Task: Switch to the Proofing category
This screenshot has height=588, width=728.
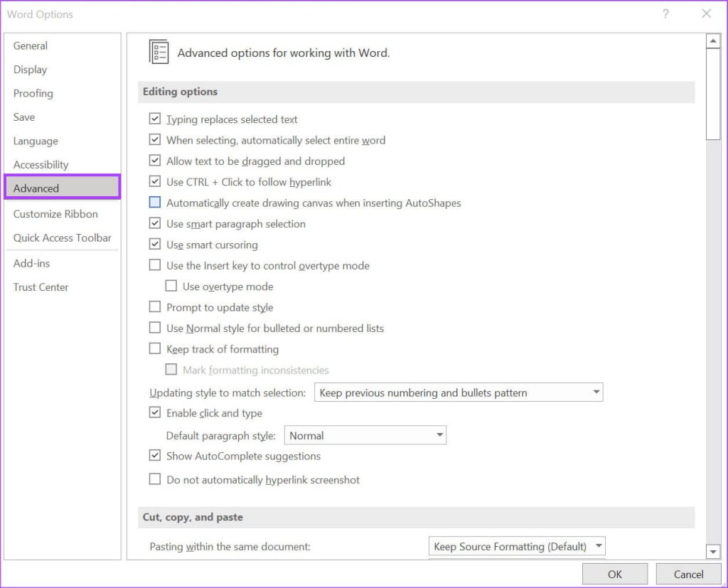Action: tap(33, 93)
